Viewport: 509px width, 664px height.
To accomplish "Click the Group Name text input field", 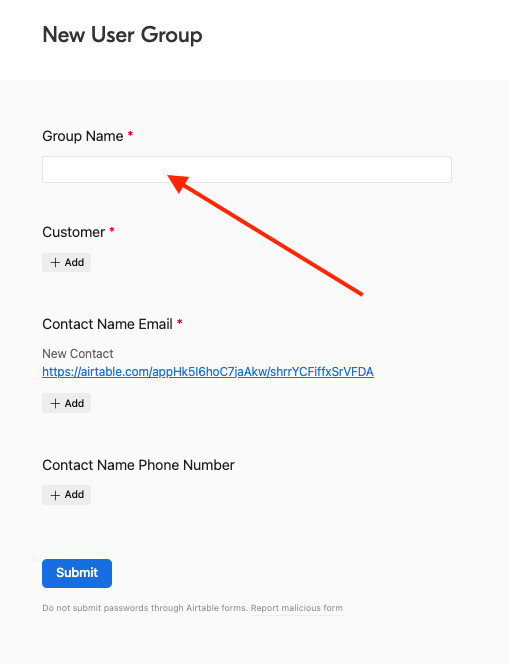I will click(x=247, y=169).
